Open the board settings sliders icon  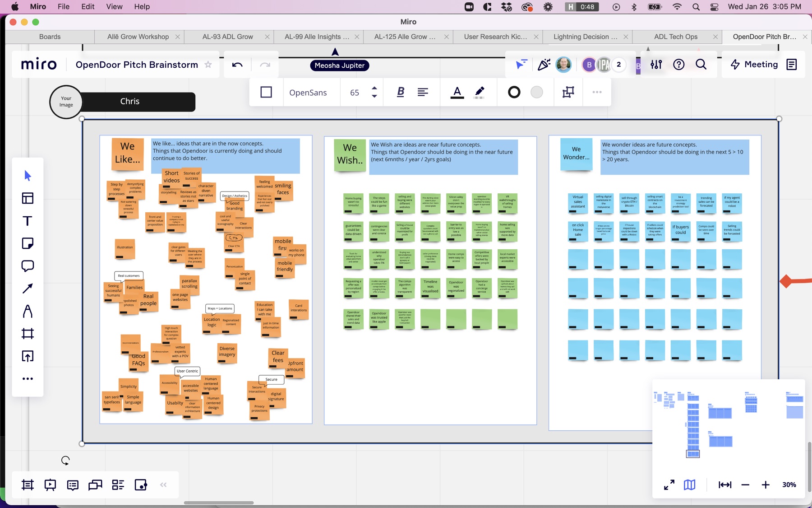pyautogui.click(x=656, y=65)
